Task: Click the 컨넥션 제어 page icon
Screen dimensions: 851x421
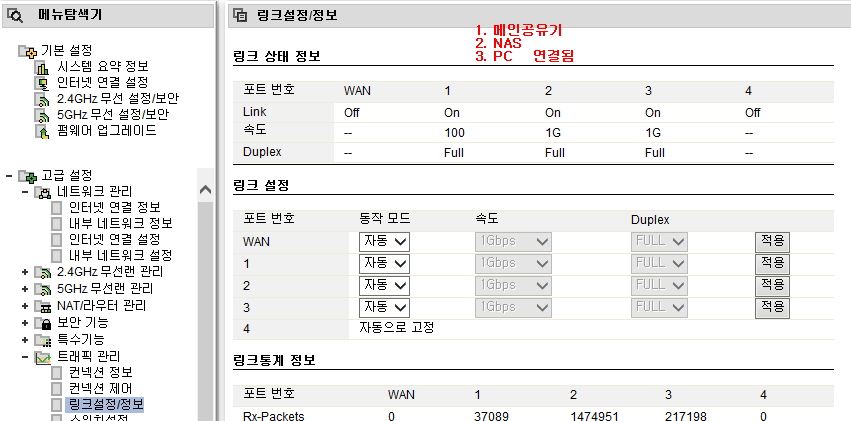Action: point(56,389)
